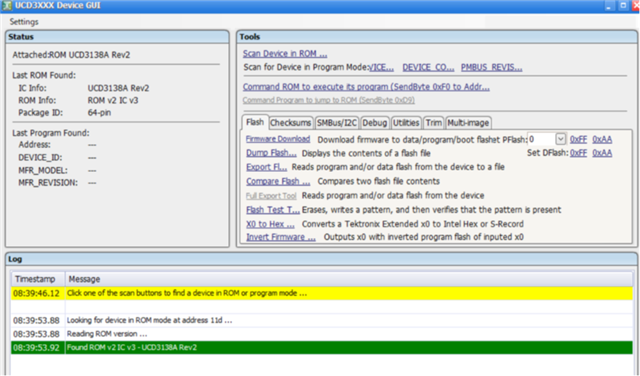Select the Flash tab
The width and height of the screenshot is (640, 376).
click(255, 122)
